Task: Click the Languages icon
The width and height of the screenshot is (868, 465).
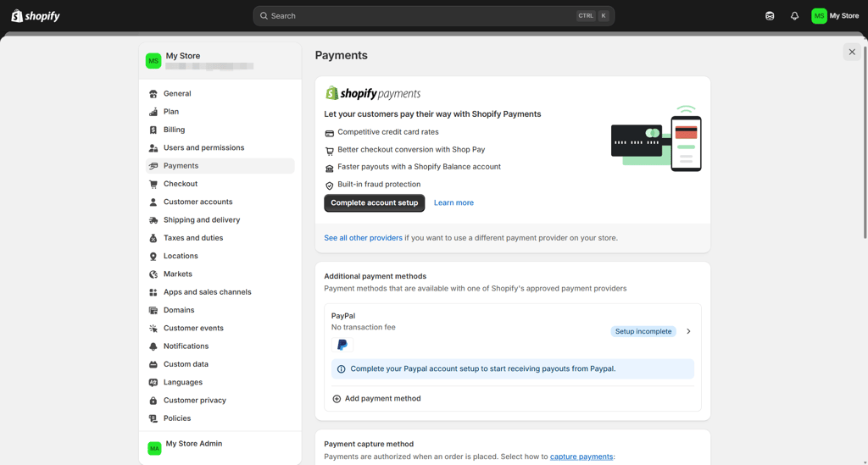Action: click(153, 383)
